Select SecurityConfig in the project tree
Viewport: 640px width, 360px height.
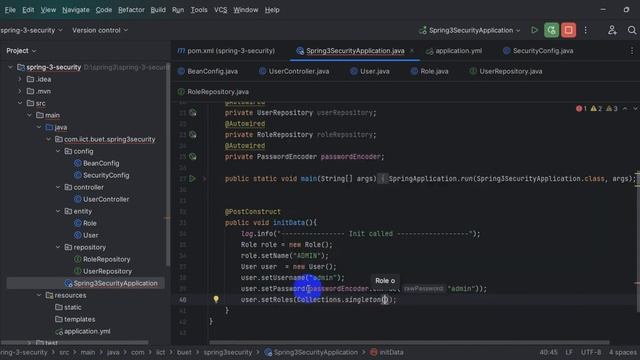coord(102,175)
